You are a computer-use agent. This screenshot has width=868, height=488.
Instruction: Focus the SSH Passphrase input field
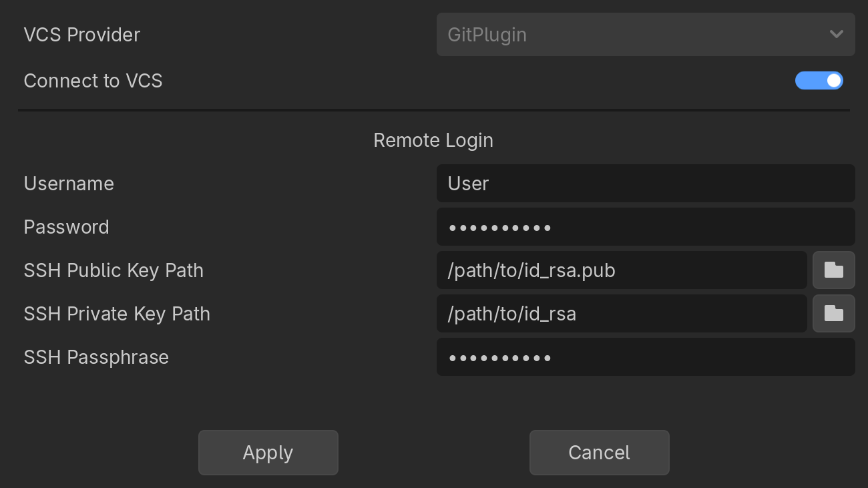646,356
